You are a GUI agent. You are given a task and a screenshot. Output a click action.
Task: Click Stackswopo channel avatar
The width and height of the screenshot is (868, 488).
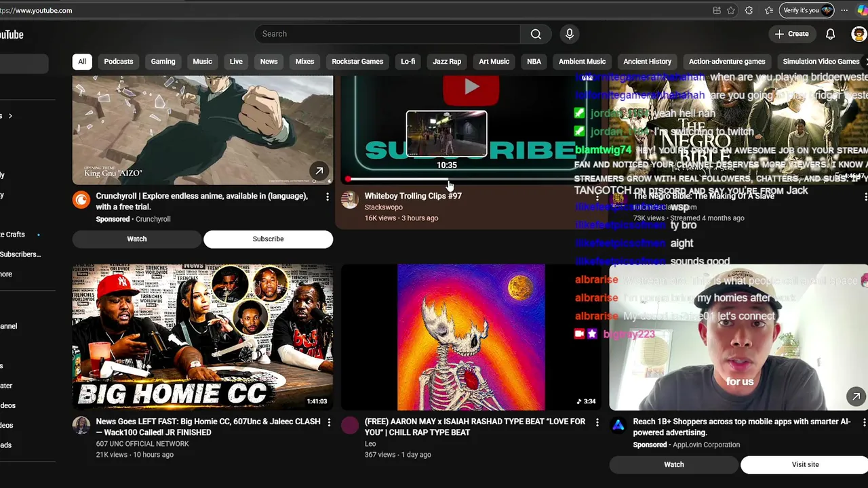350,199
